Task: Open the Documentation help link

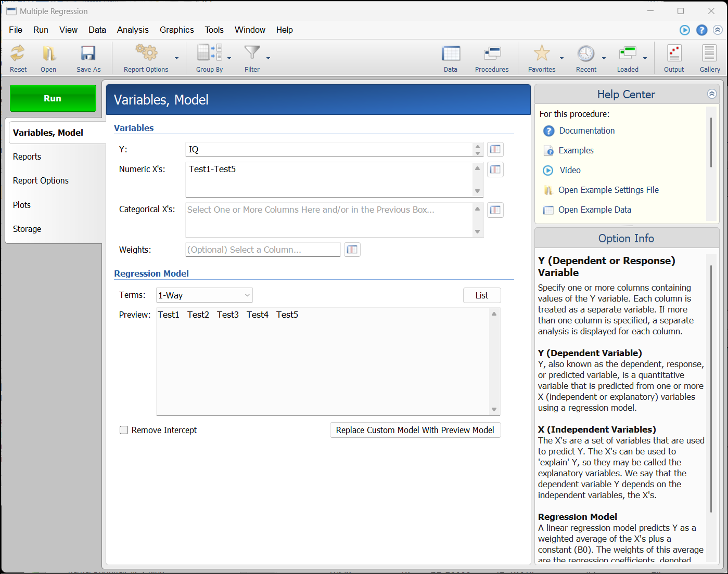Action: coord(586,131)
